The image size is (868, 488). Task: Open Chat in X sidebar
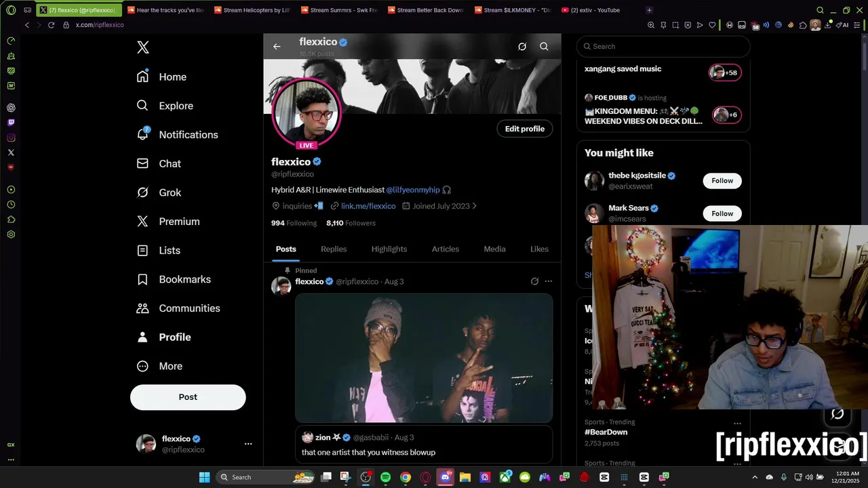coord(159,163)
